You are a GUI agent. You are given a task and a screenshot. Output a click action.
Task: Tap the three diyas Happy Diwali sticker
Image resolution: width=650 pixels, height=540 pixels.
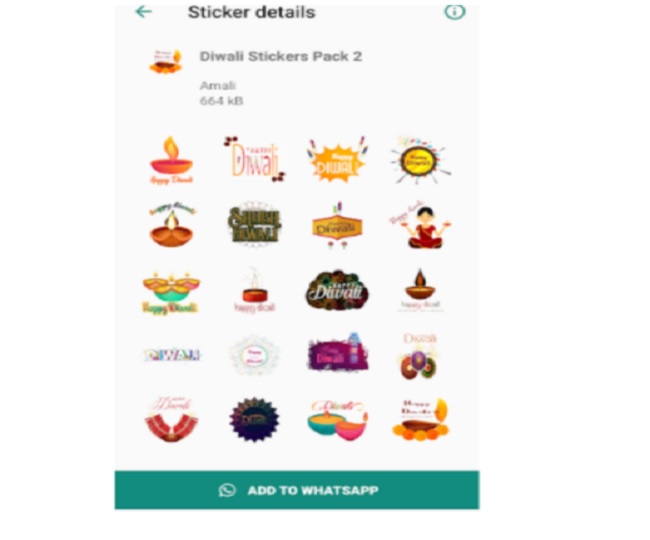pyautogui.click(x=171, y=293)
